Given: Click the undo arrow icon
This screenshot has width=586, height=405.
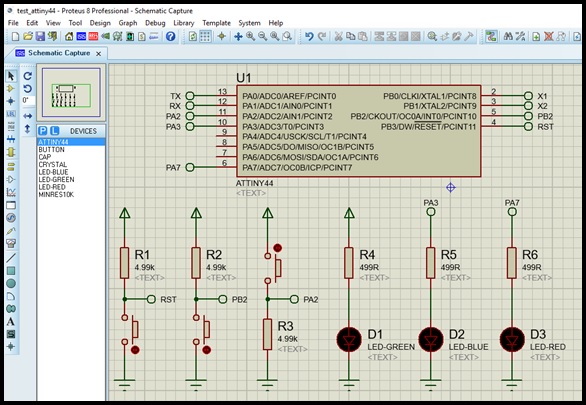Looking at the screenshot, I should pyautogui.click(x=309, y=36).
